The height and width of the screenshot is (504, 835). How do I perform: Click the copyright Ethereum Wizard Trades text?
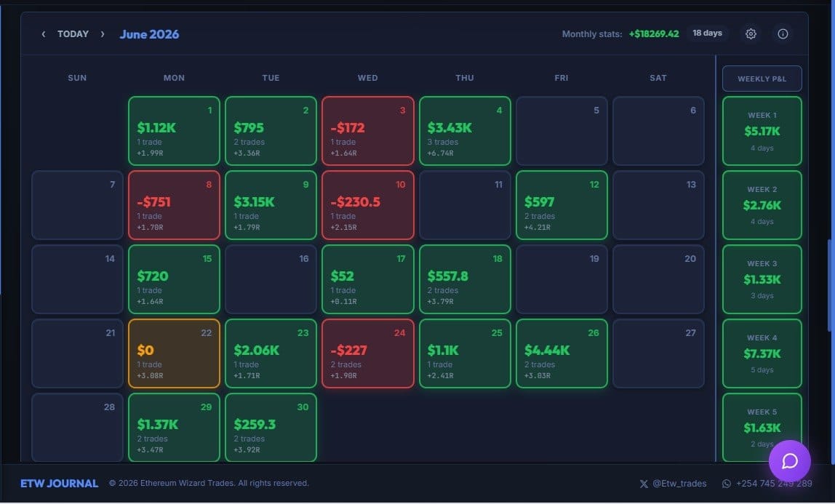(x=209, y=483)
